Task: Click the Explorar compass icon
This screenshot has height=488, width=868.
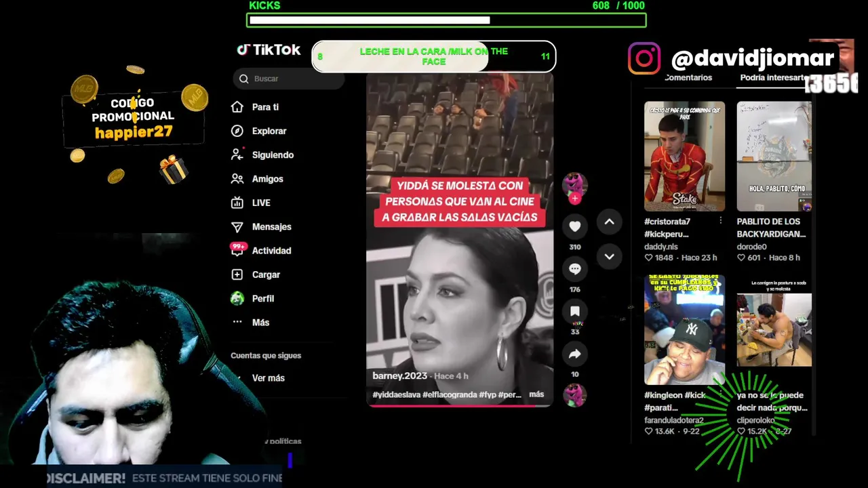Action: [237, 131]
